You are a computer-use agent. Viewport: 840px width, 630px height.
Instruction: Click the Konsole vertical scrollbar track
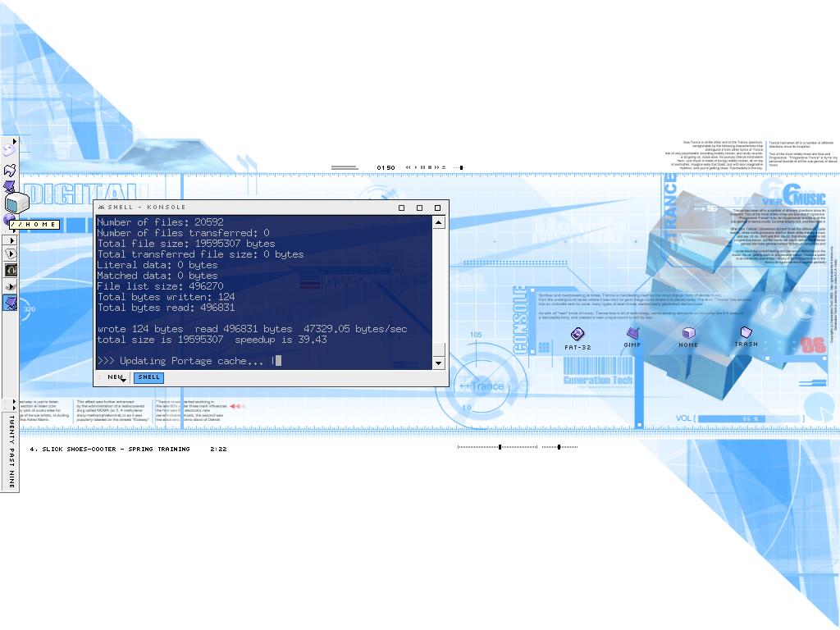[x=439, y=293]
